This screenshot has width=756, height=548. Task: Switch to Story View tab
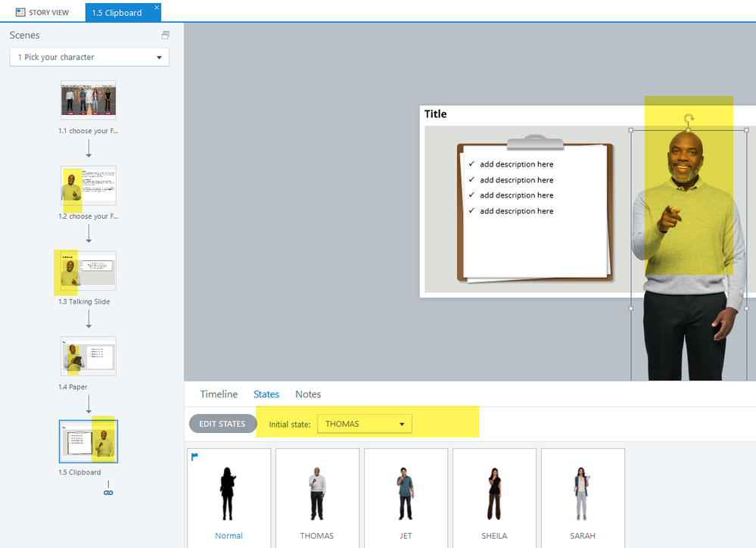(x=42, y=13)
